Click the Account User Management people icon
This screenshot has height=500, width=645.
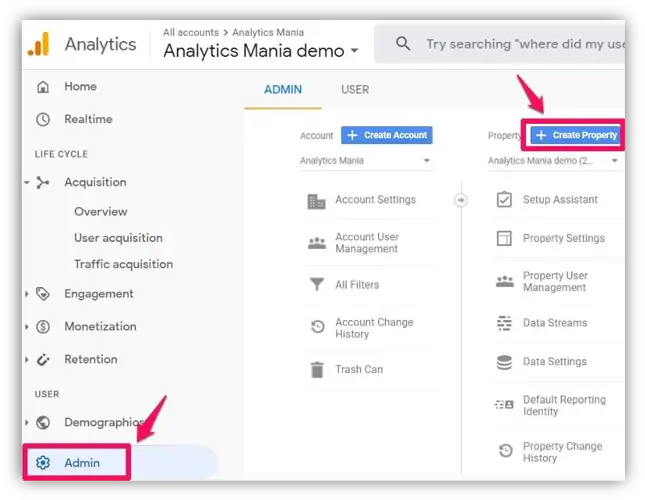pyautogui.click(x=317, y=243)
